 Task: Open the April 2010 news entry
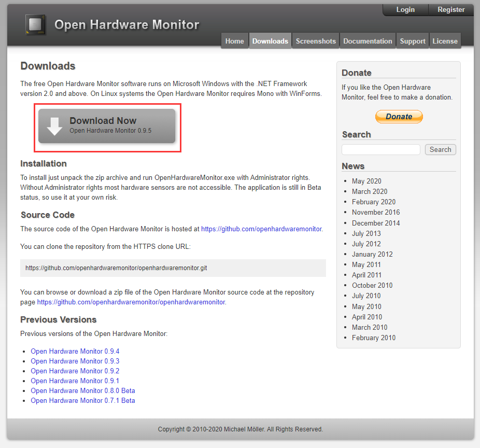(366, 317)
